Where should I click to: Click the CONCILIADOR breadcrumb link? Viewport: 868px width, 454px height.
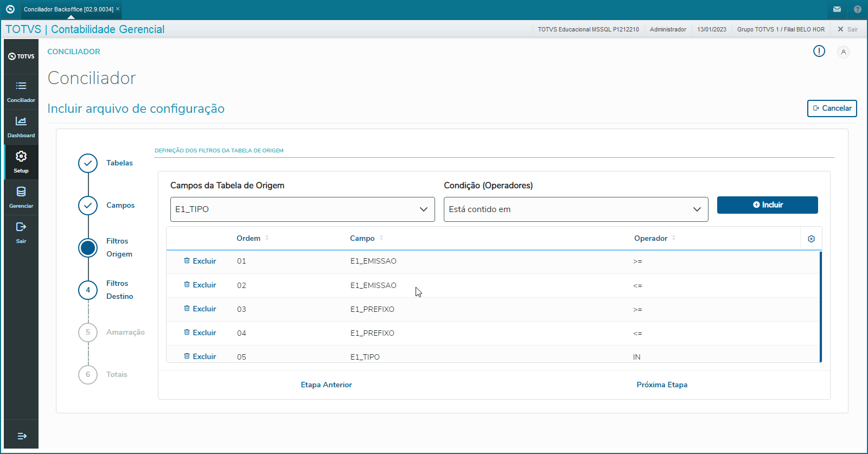click(74, 52)
